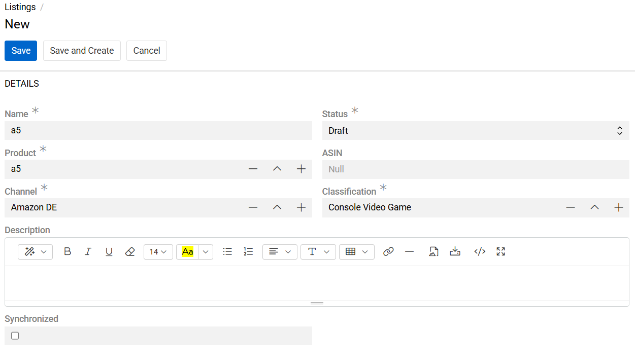Toggle bold formatting in Description editor
Viewport: 635px width, 364px height.
(68, 252)
